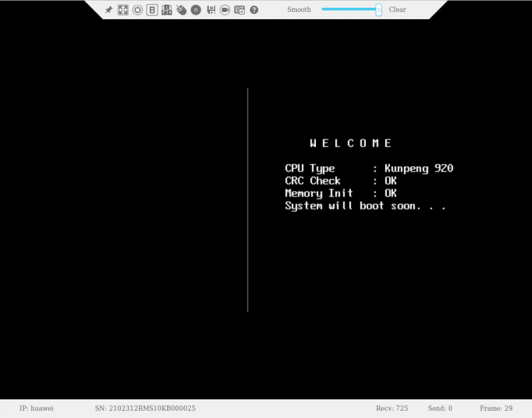Open the floppy disk virtual media

(x=211, y=10)
